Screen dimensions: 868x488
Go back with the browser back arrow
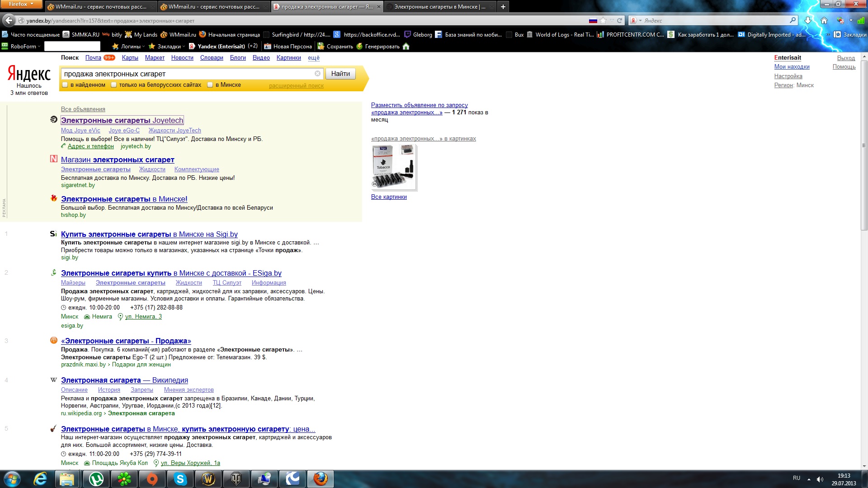[9, 20]
